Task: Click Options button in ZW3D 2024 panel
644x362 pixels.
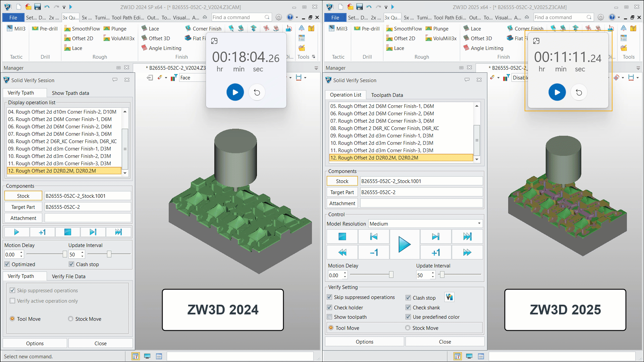Action: point(35,343)
